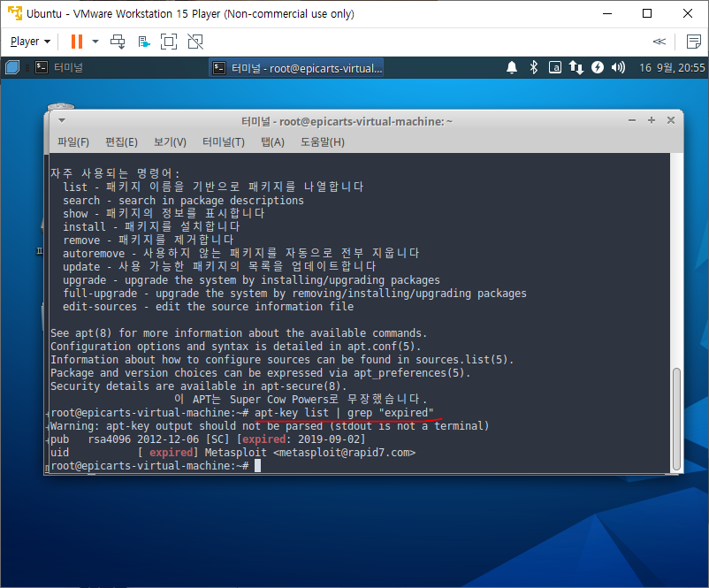Click the removable devices connect icon
This screenshot has height=588, width=709.
[x=144, y=42]
